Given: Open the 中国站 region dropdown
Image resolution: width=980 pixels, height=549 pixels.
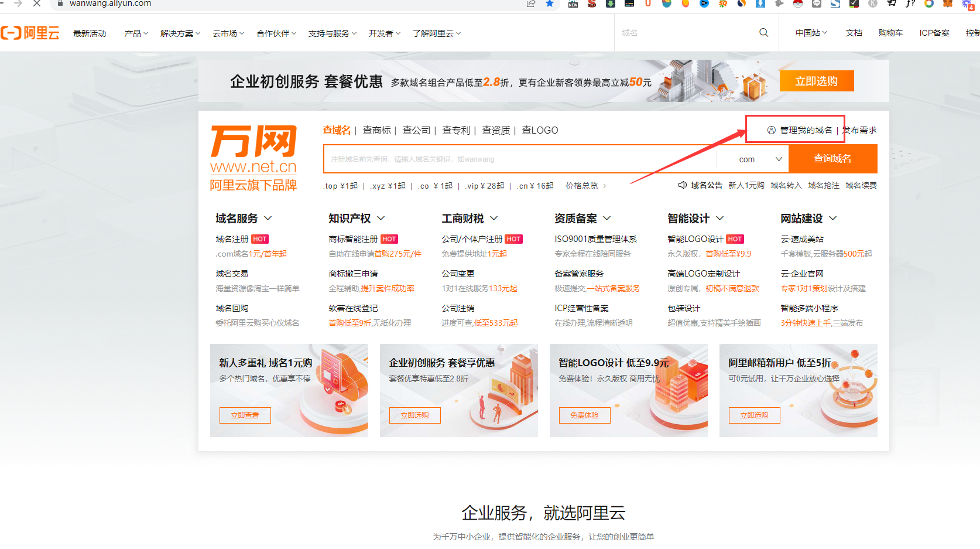Looking at the screenshot, I should pos(811,33).
